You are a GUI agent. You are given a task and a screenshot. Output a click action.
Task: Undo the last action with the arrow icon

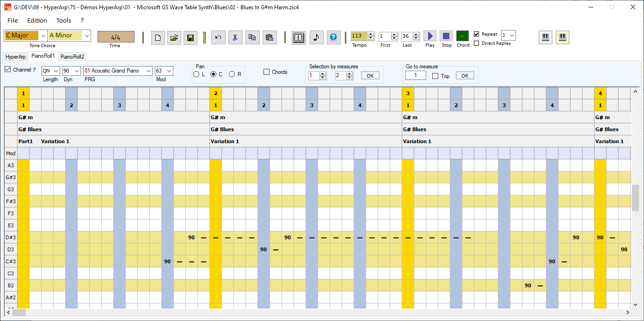coord(219,37)
